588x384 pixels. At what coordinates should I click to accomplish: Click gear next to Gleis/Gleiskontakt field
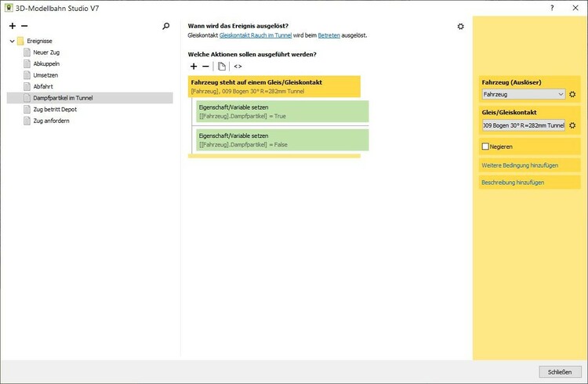click(572, 125)
